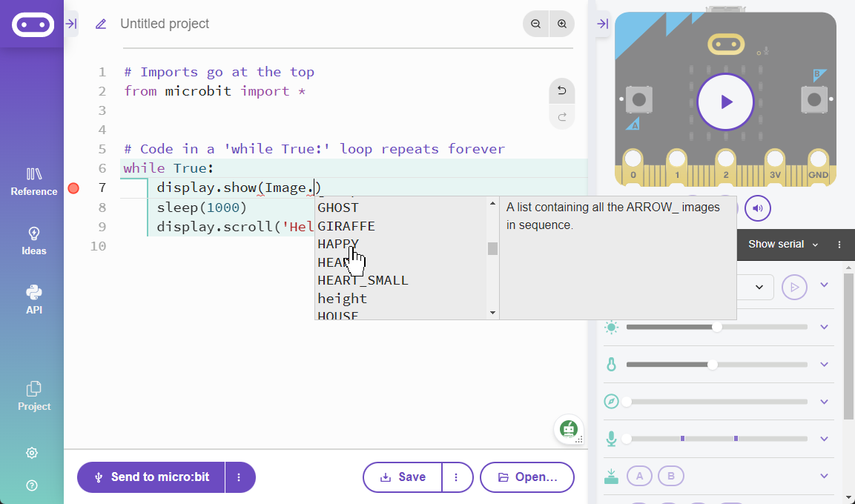The image size is (855, 504).
Task: Click the simulator panel vertical scrollbar
Action: pyautogui.click(x=848, y=347)
